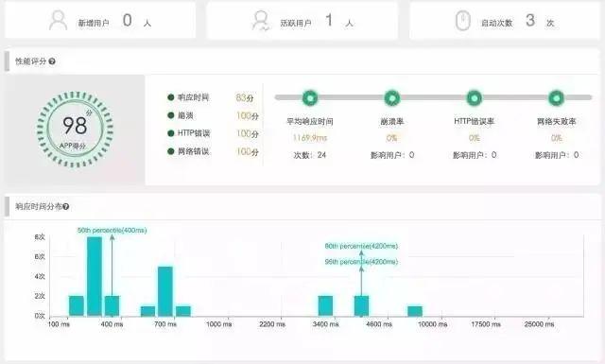Click the 崩溃 bullet dot
Image resolution: width=605 pixels, height=364 pixels.
click(x=170, y=115)
